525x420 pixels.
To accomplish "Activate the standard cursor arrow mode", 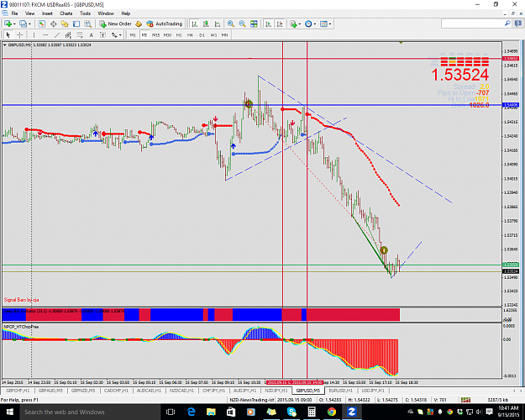I will [x=8, y=34].
